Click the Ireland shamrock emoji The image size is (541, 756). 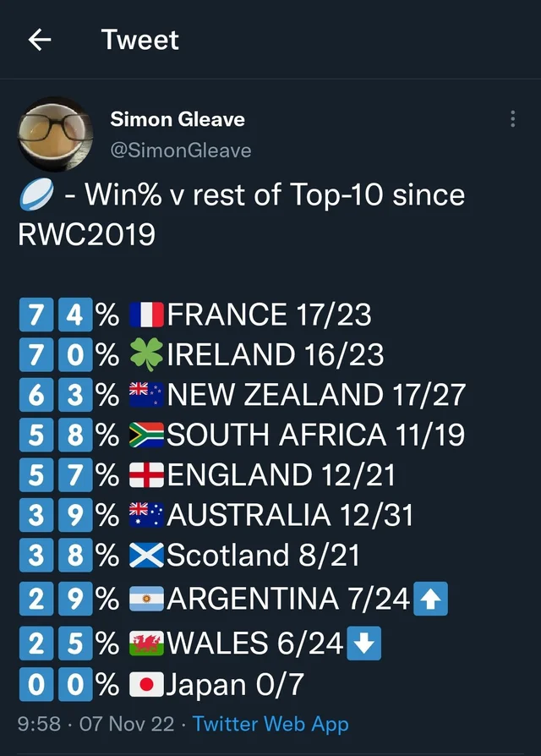[x=147, y=355]
